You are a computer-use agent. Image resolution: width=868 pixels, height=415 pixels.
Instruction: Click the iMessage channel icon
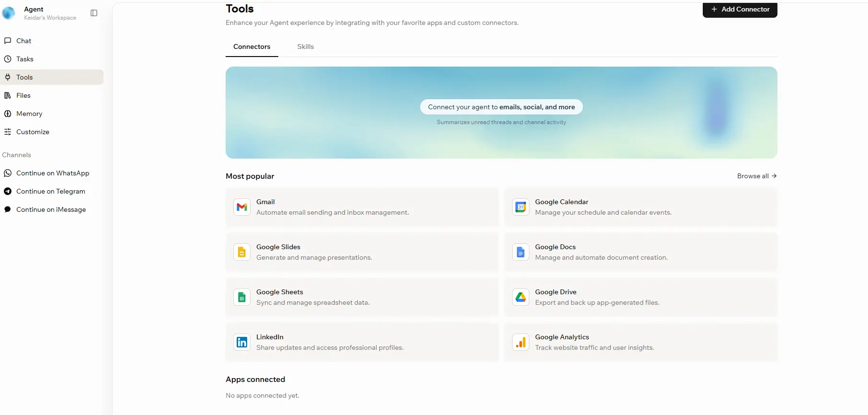pos(8,209)
